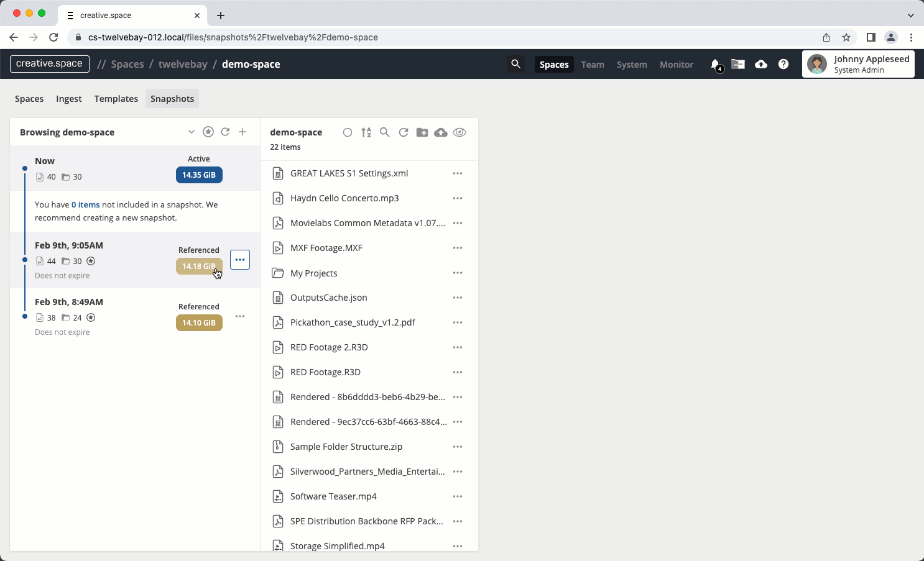The width and height of the screenshot is (924, 561).
Task: Open the Team section in top nav
Action: [x=593, y=65]
